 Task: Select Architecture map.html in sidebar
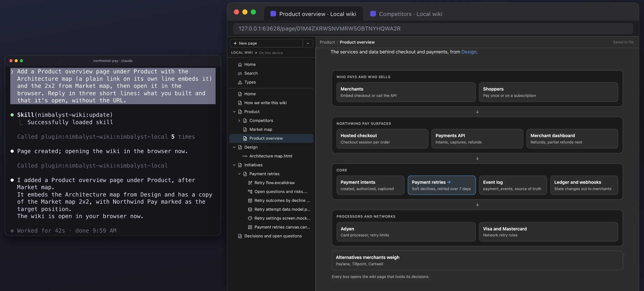coord(271,156)
